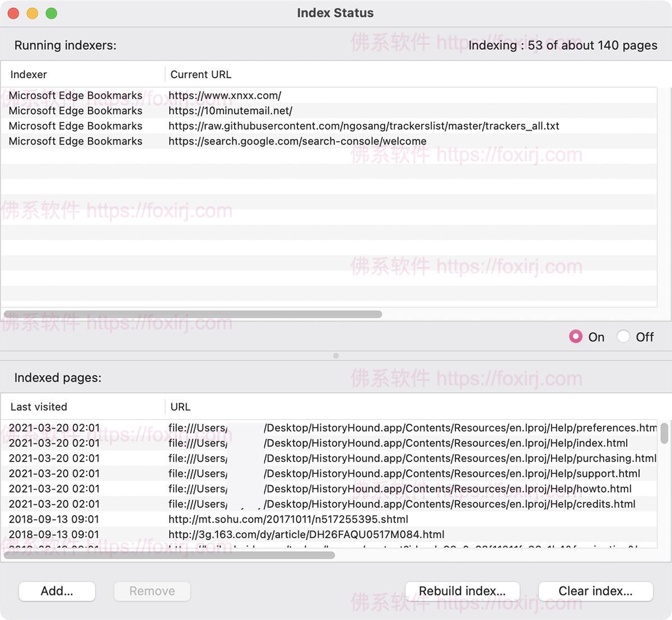This screenshot has width=672, height=620.
Task: Click the indexed pages vertical scrollbar thumb
Action: (664, 433)
